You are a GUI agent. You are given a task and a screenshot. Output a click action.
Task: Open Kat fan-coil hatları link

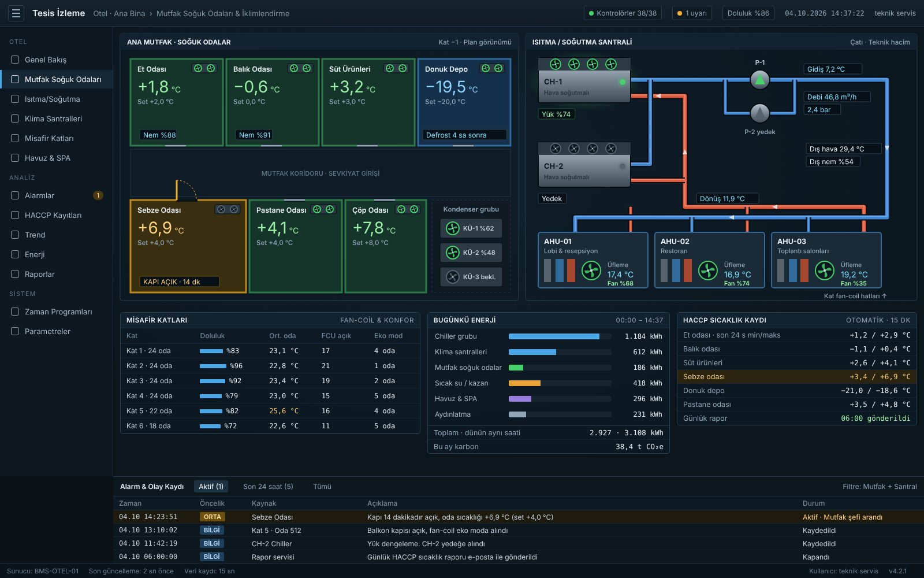coord(855,296)
